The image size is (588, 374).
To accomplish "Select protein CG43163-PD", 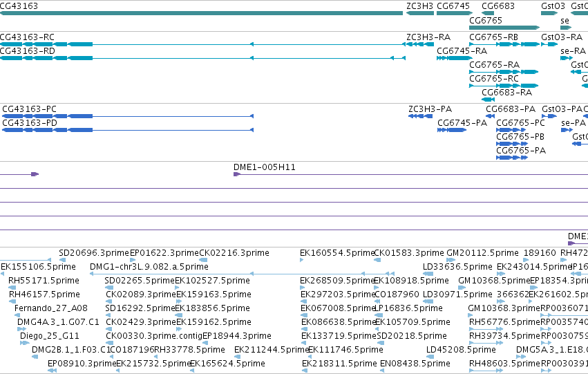I will click(128, 130).
